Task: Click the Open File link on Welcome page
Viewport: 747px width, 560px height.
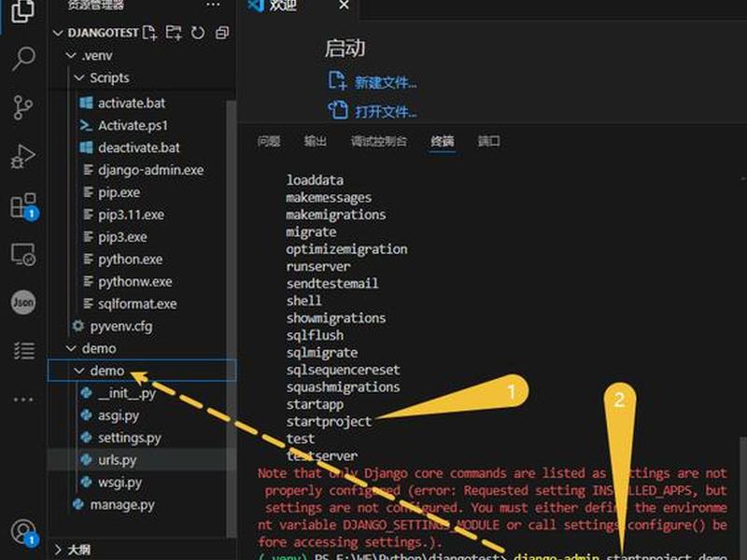Action: click(373, 111)
